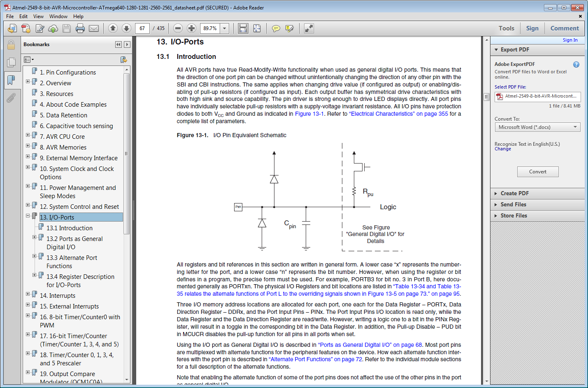Open the File menu
This screenshot has width=588, height=388.
(x=10, y=16)
